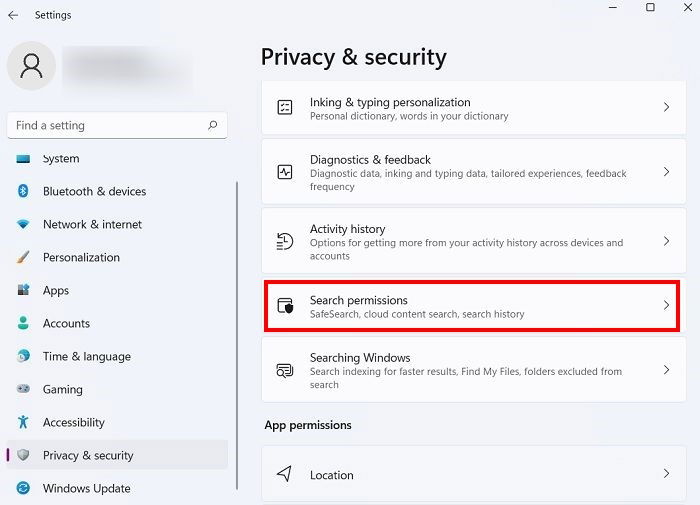Click the Inking & typing checklist icon
This screenshot has height=505, width=700.
pyautogui.click(x=285, y=108)
